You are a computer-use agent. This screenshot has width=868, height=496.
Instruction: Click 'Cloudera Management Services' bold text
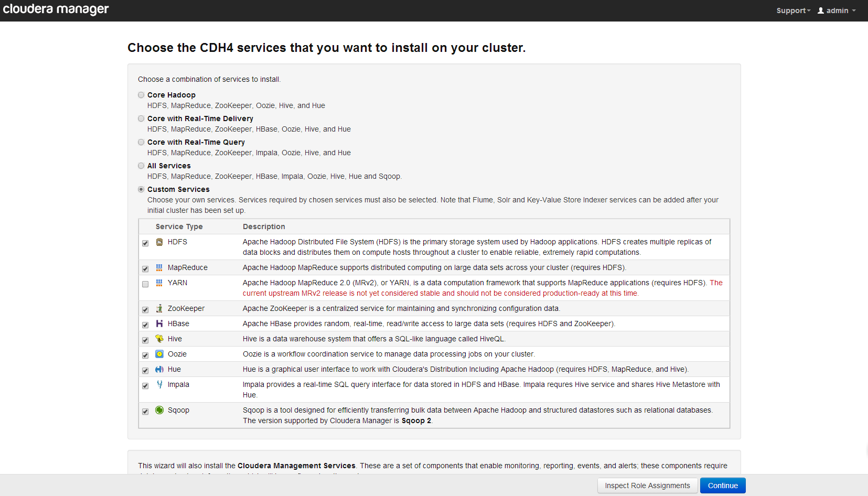tap(296, 466)
